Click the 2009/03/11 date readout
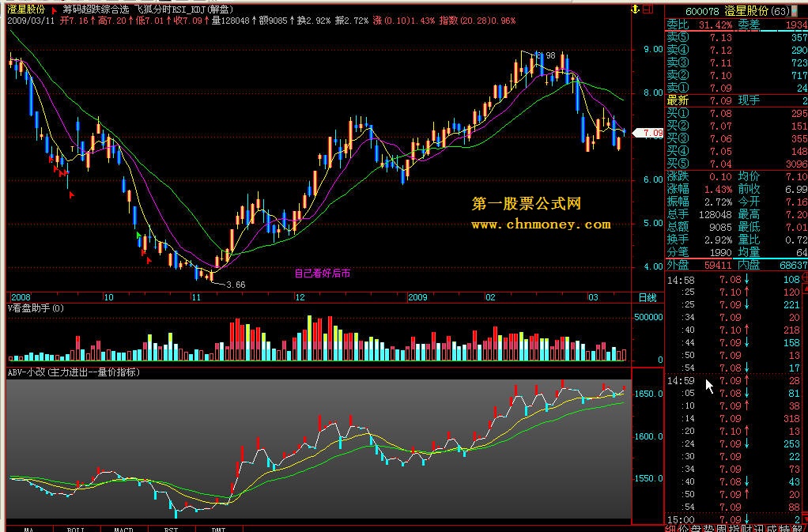The width and height of the screenshot is (808, 532). coord(30,21)
